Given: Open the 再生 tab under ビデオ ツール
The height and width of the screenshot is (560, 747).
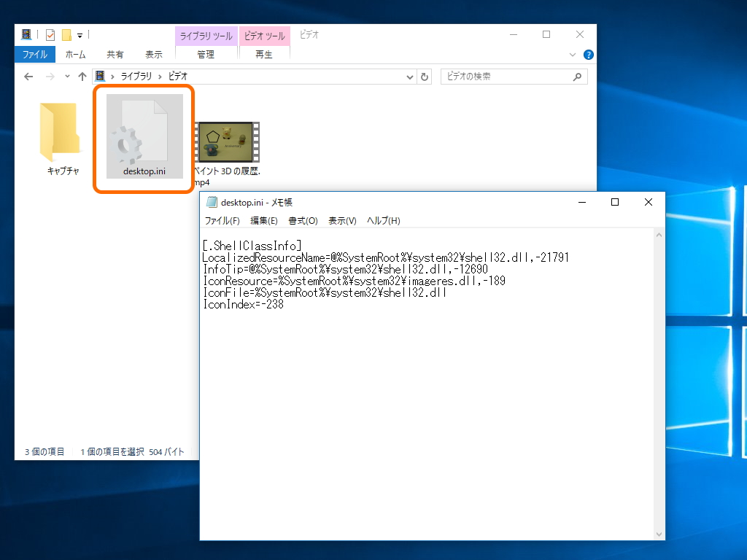Looking at the screenshot, I should click(x=264, y=54).
